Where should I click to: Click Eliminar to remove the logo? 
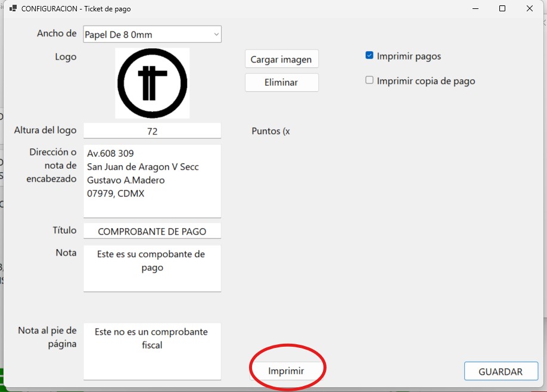point(281,83)
